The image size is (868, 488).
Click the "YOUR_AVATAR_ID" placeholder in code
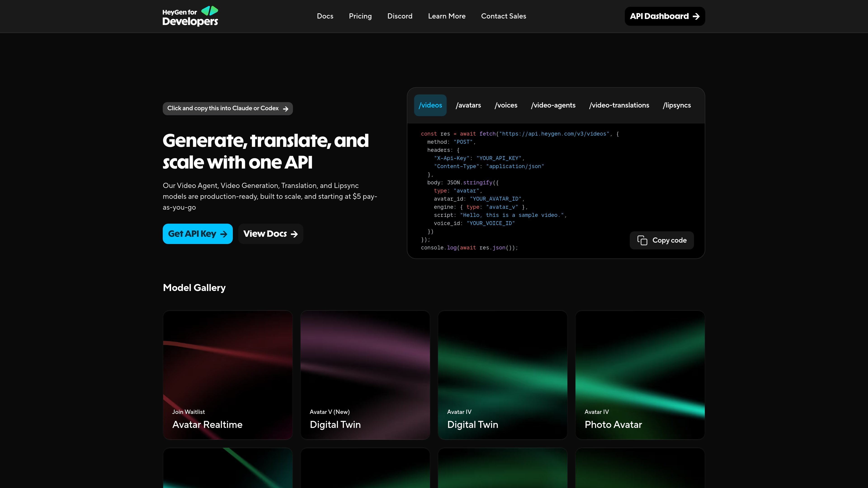tap(496, 199)
